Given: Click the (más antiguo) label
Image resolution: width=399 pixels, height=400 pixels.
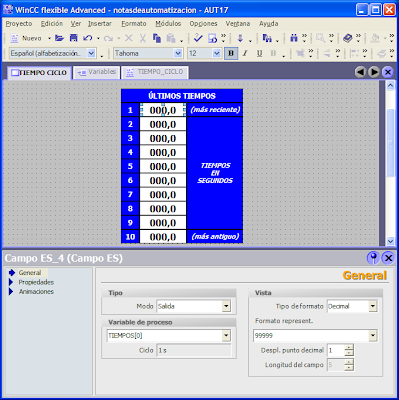Looking at the screenshot, I should [x=215, y=237].
